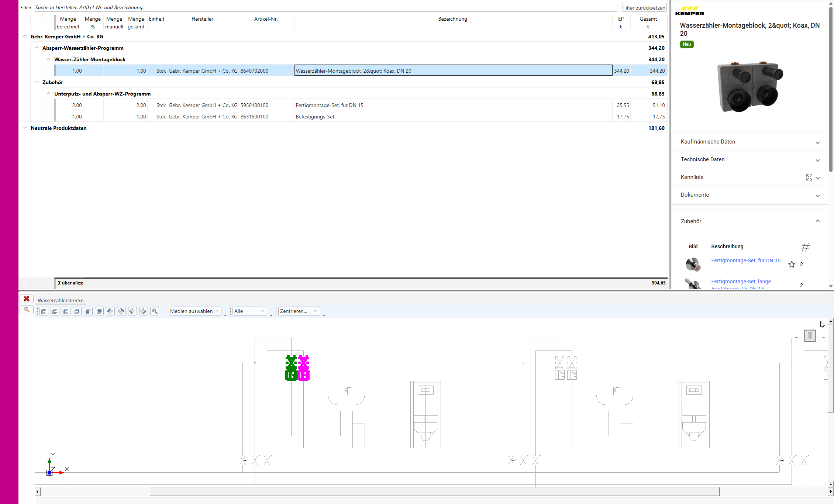Select the Wasserzähler-Montageblock, 2" Koax, DN 20 row
The image size is (834, 504).
(x=361, y=70)
